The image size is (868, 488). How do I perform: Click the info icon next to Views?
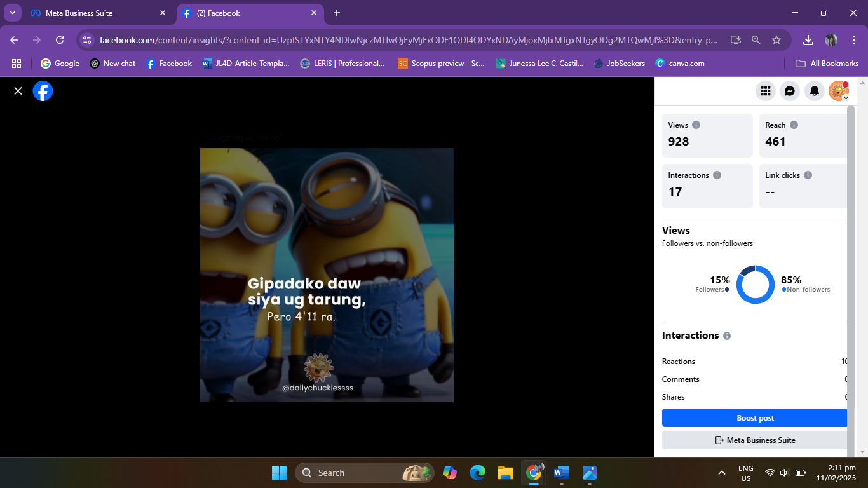click(696, 125)
